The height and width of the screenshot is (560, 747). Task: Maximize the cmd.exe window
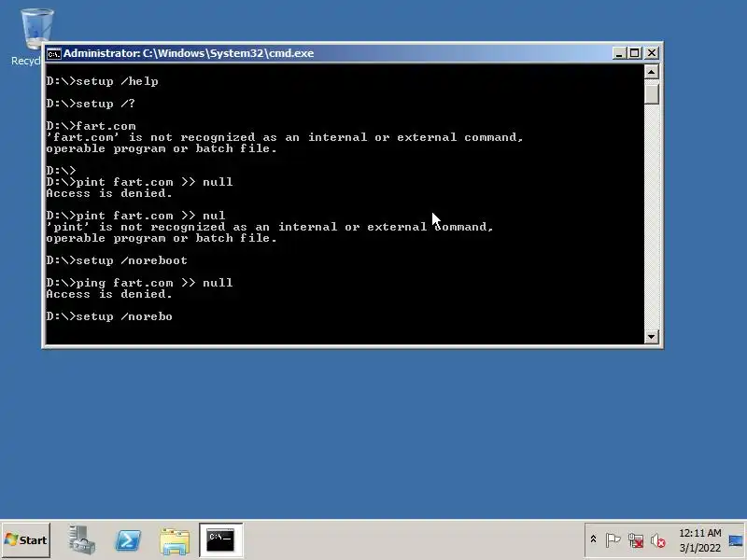[x=635, y=53]
